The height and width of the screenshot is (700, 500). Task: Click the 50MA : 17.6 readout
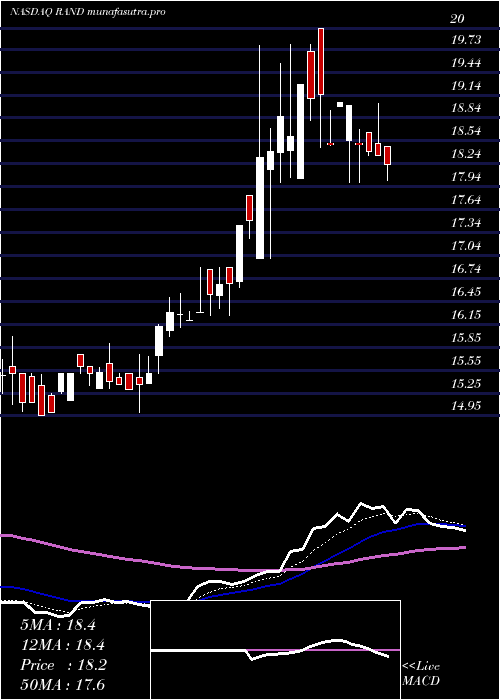pos(62,684)
